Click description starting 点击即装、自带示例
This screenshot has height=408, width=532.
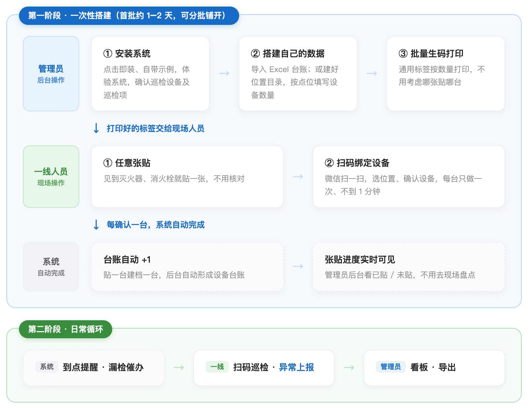click(x=147, y=82)
